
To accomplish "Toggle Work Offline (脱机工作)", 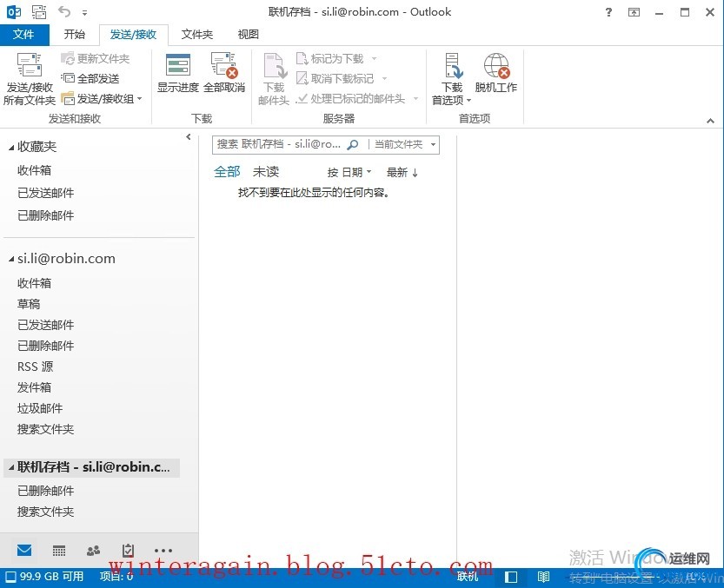I will (496, 73).
